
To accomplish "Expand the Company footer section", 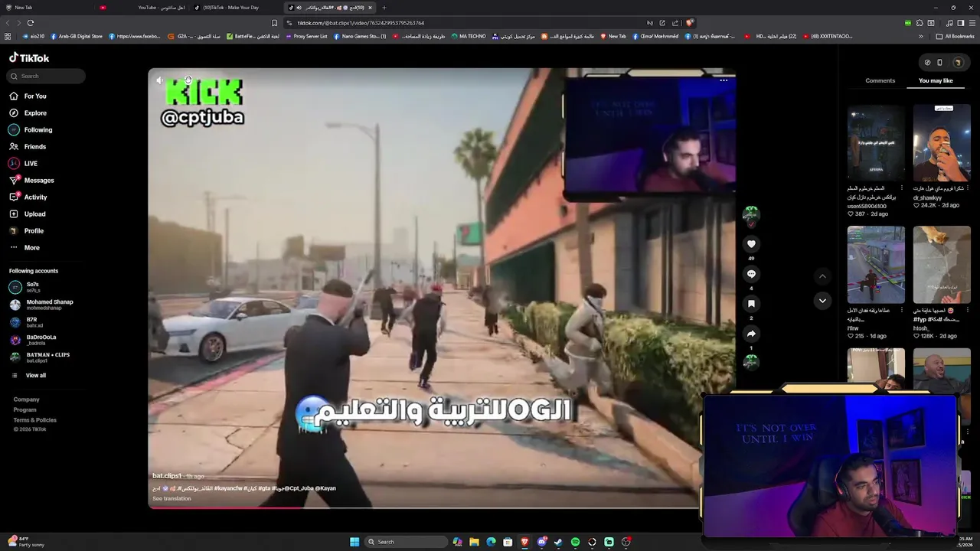I will tap(26, 399).
